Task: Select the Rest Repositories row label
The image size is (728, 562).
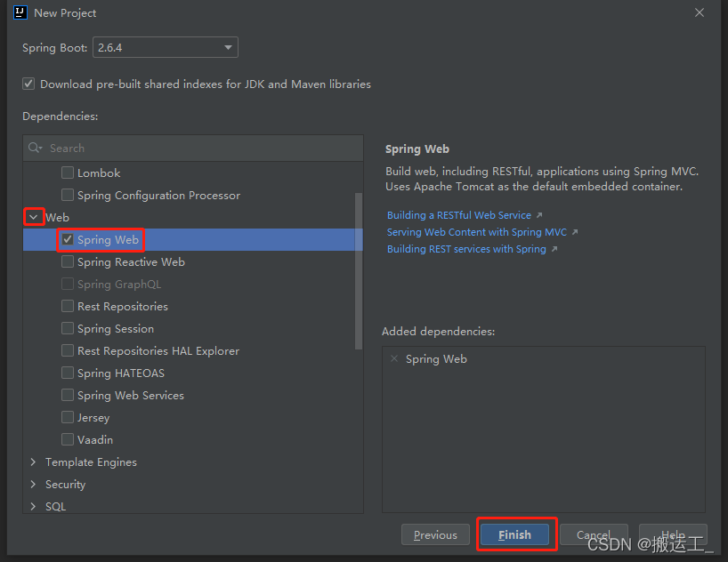Action: (x=123, y=306)
